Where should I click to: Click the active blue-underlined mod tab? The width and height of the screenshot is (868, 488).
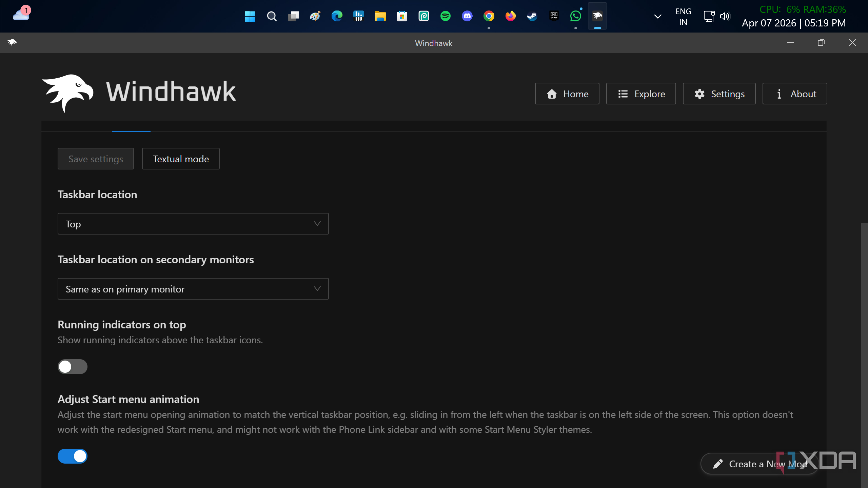click(x=131, y=127)
